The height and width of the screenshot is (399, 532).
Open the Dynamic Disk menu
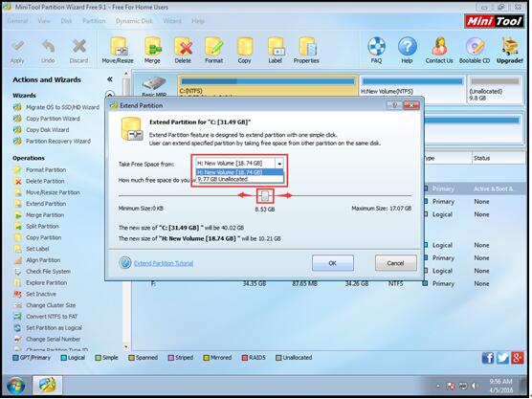134,21
